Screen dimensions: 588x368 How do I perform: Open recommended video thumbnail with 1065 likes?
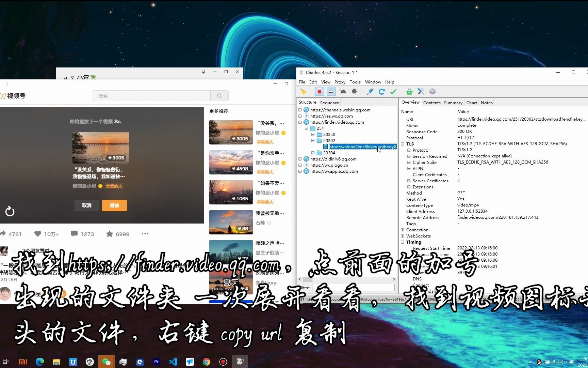tap(231, 192)
